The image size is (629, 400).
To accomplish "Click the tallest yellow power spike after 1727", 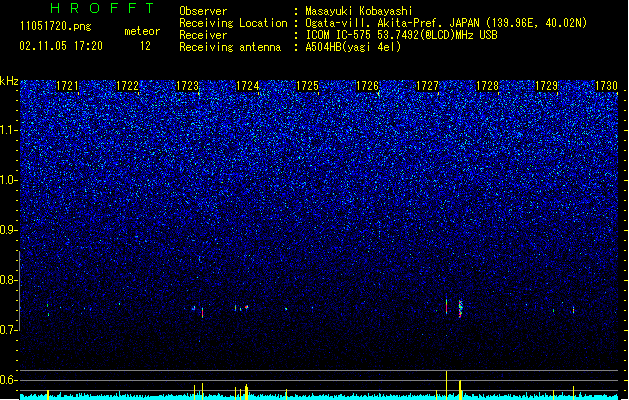I will point(446,385).
